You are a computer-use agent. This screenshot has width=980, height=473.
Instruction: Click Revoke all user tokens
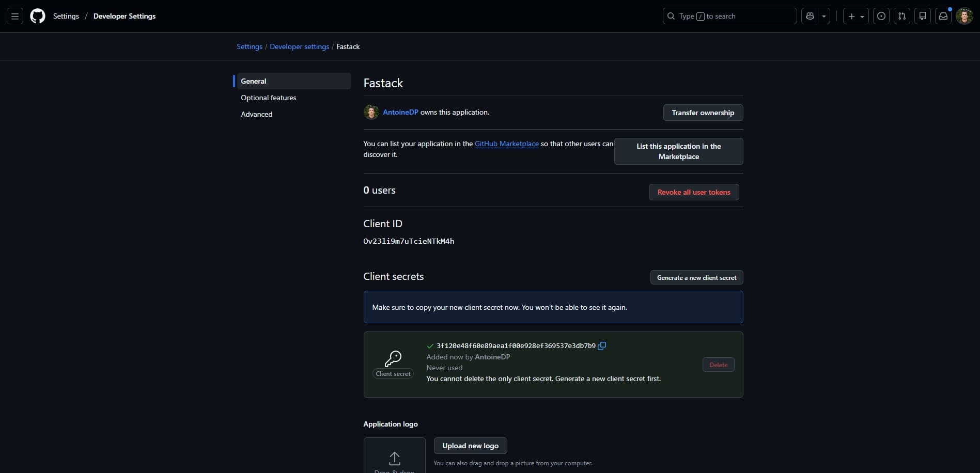click(x=694, y=192)
